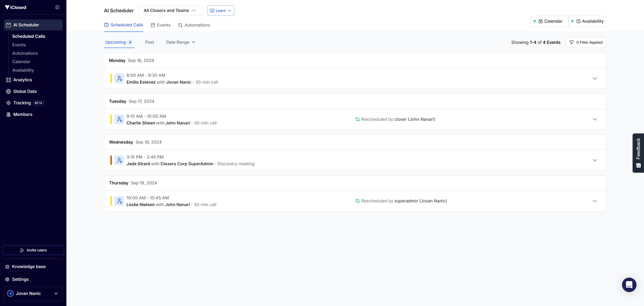This screenshot has height=306, width=644.
Task: Collapse sidebar using the panel icon
Action: [x=57, y=7]
